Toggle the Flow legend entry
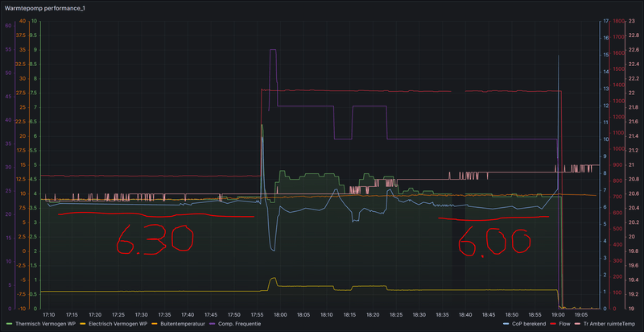 pos(565,324)
